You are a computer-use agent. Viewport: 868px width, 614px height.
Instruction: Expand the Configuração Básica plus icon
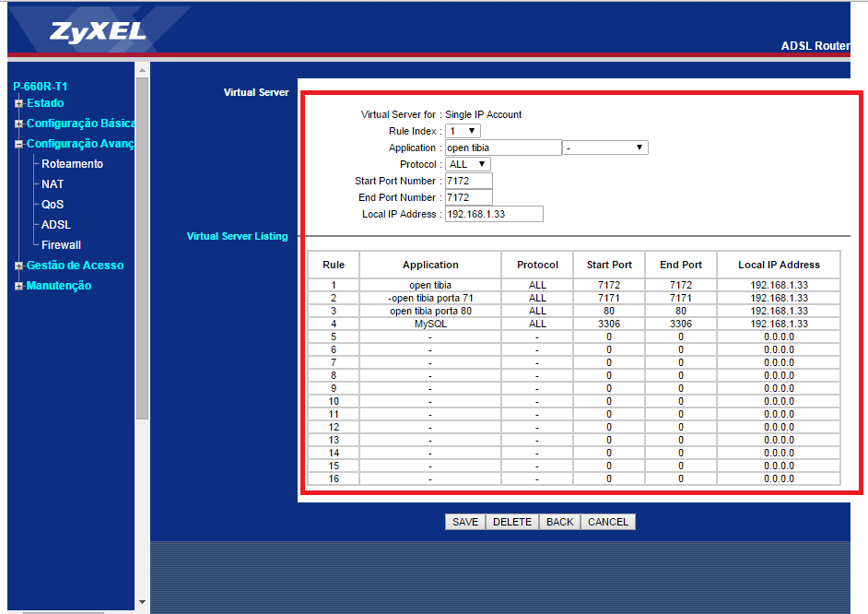tap(18, 124)
